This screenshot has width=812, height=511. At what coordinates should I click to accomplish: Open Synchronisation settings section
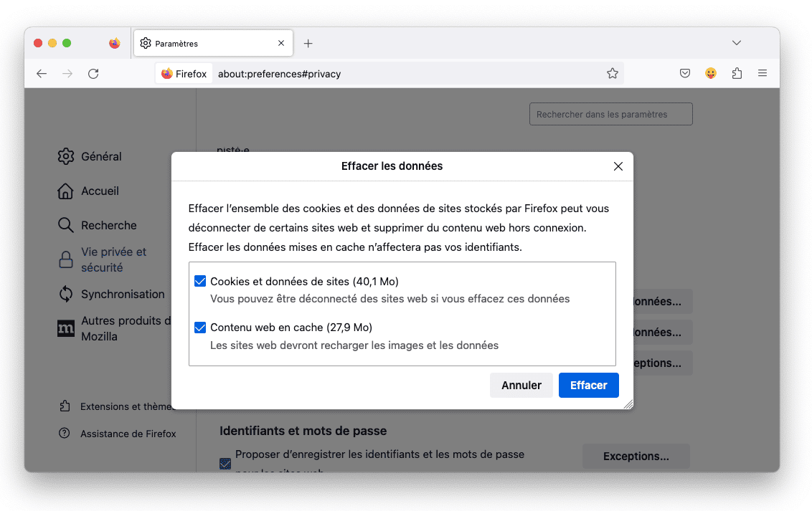(122, 294)
